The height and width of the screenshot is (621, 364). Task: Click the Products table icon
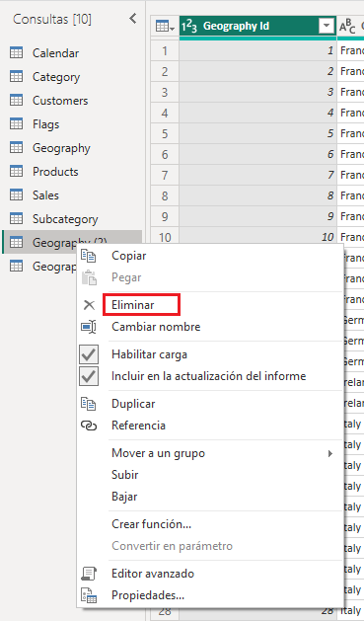(16, 171)
